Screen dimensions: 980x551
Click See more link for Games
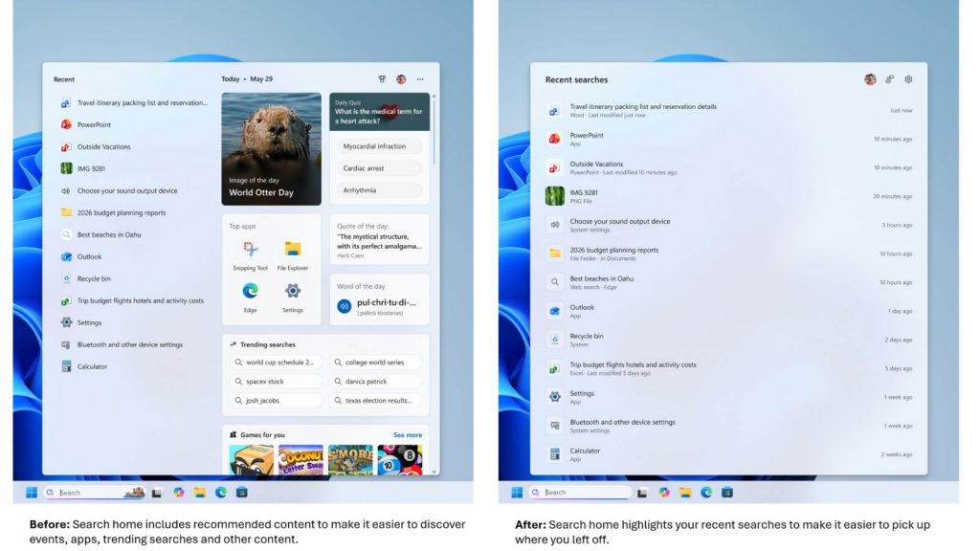pos(408,435)
